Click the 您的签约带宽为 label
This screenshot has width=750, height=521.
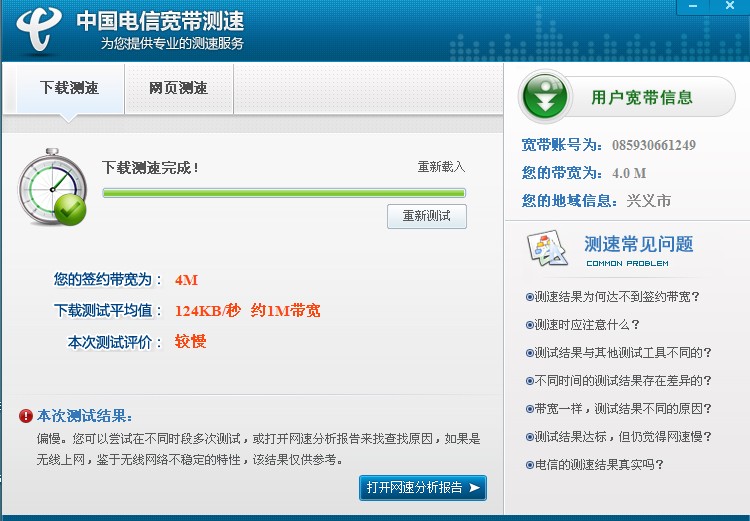click(108, 279)
